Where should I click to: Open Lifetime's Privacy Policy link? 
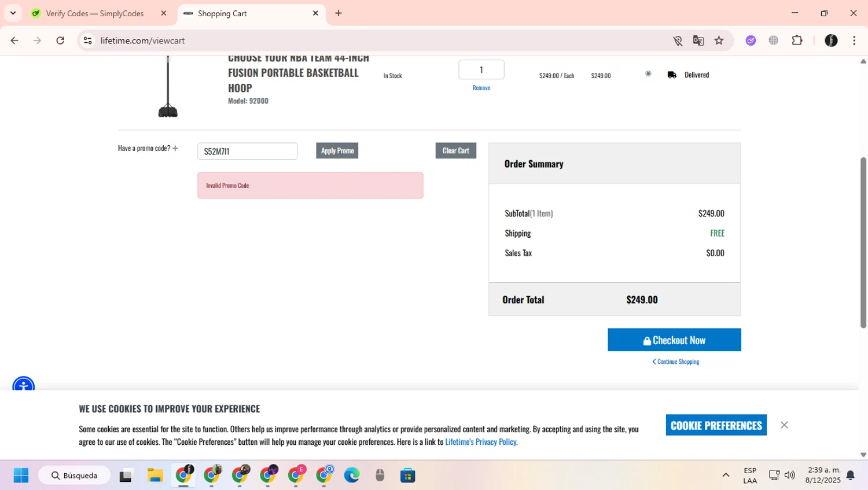point(481,442)
